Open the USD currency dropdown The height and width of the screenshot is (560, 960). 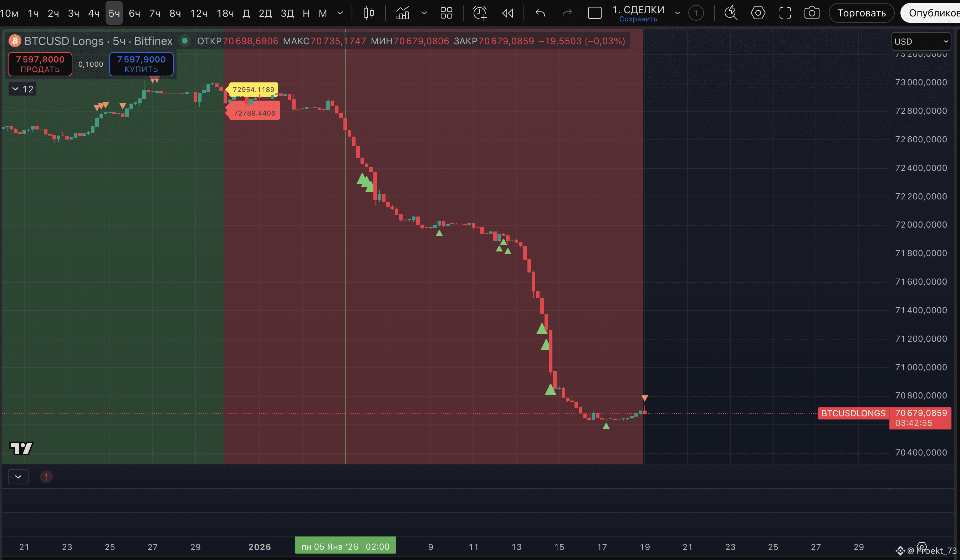click(x=921, y=41)
